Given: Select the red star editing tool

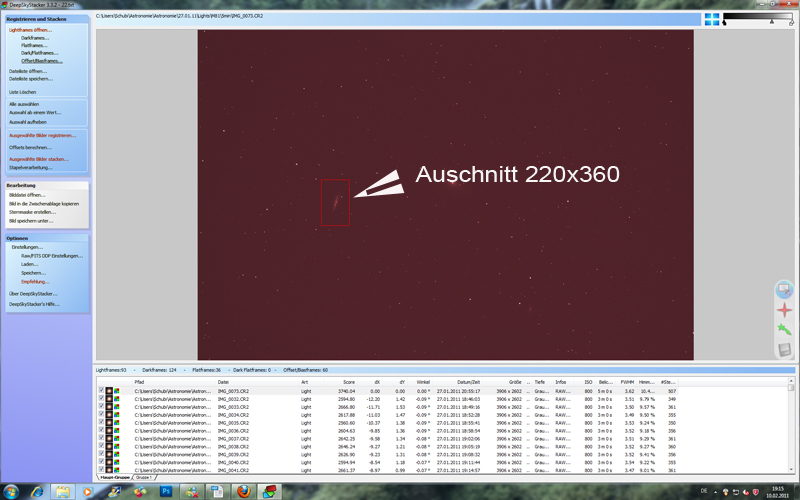Looking at the screenshot, I should (x=784, y=310).
